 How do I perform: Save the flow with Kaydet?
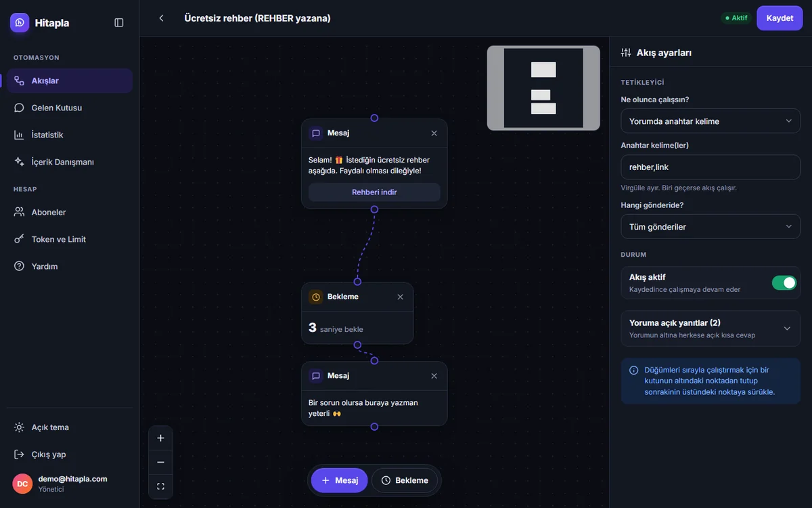(780, 18)
